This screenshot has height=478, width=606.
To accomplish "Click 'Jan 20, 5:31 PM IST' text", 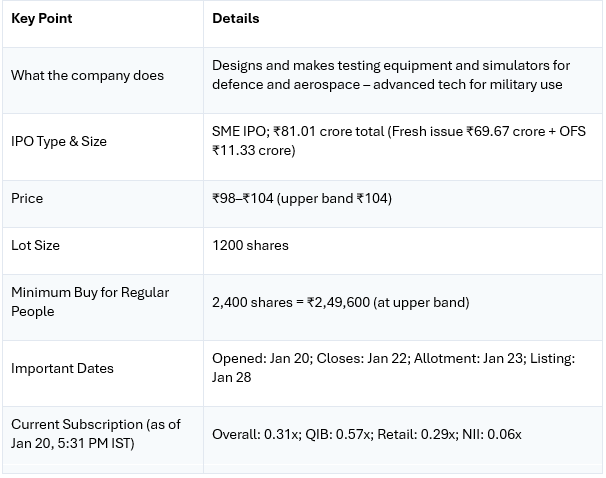I will tap(72, 443).
